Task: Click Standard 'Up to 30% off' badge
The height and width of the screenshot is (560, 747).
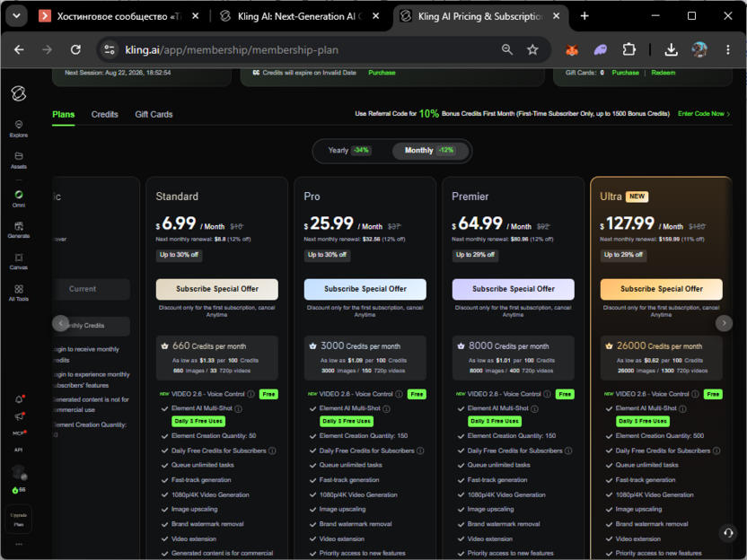Action: [x=180, y=255]
